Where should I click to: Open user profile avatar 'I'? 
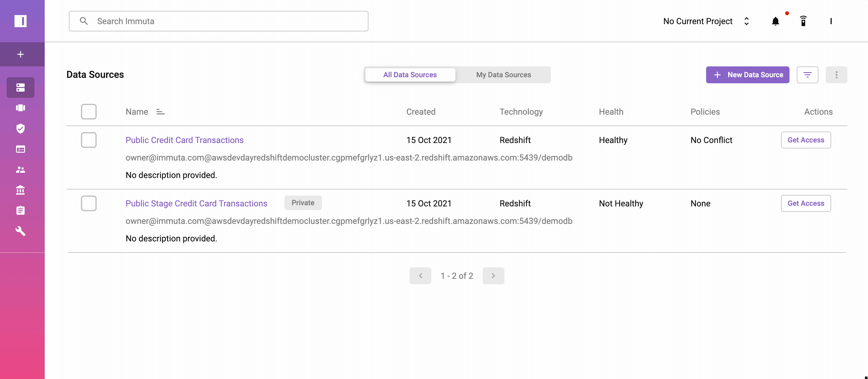[831, 21]
